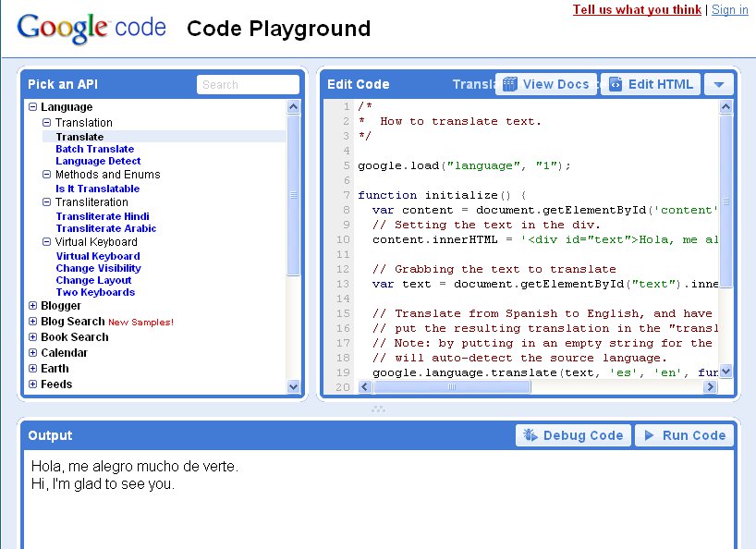Click the API list scroll up arrow
This screenshot has height=549, width=756.
[293, 106]
